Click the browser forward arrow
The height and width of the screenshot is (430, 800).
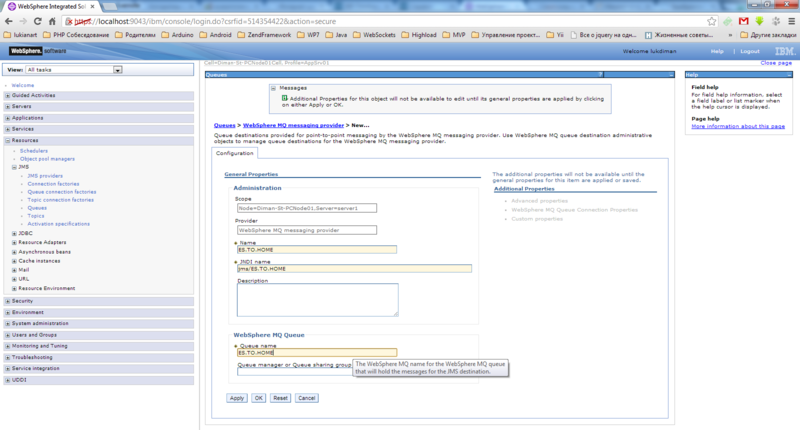(x=23, y=21)
